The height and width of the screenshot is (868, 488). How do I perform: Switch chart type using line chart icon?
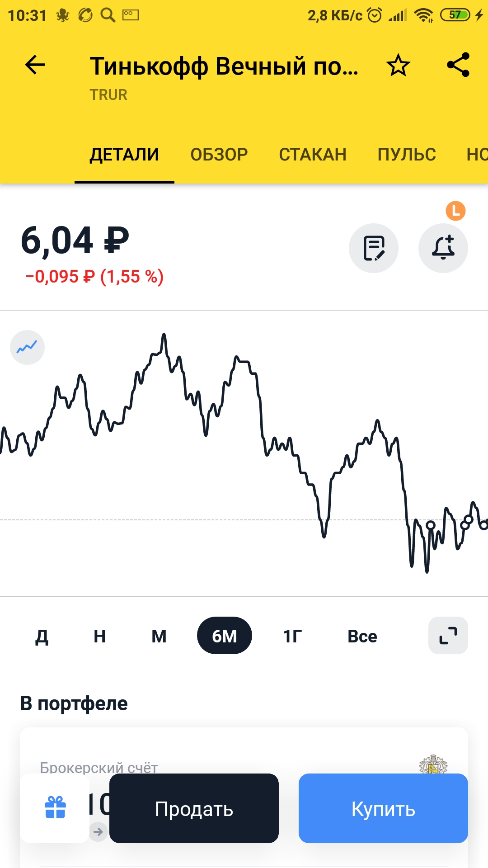(x=27, y=347)
